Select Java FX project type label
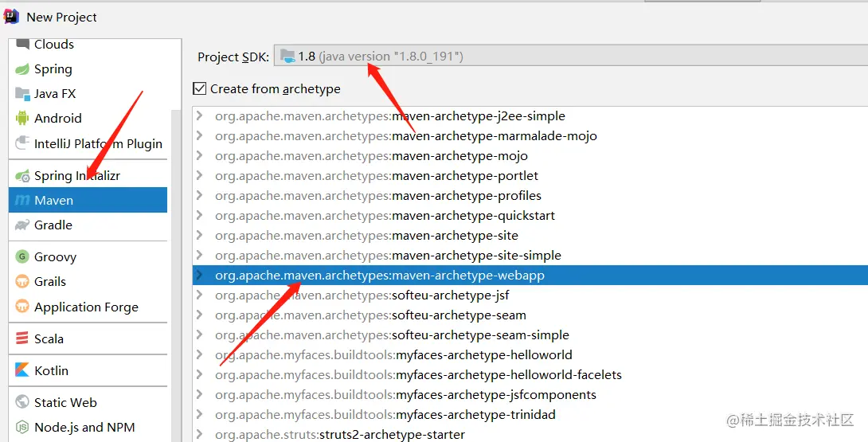The width and height of the screenshot is (868, 442). [55, 94]
